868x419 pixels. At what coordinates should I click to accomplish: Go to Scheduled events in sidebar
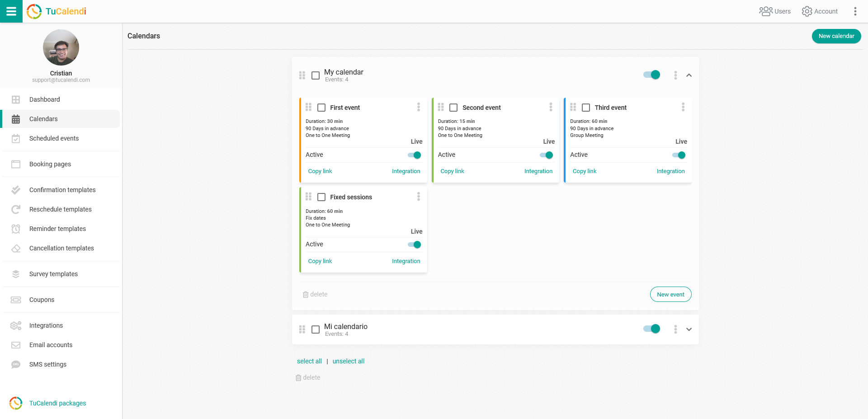tap(54, 138)
